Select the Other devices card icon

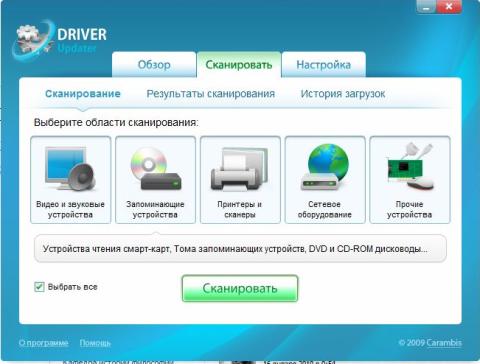tap(410, 167)
